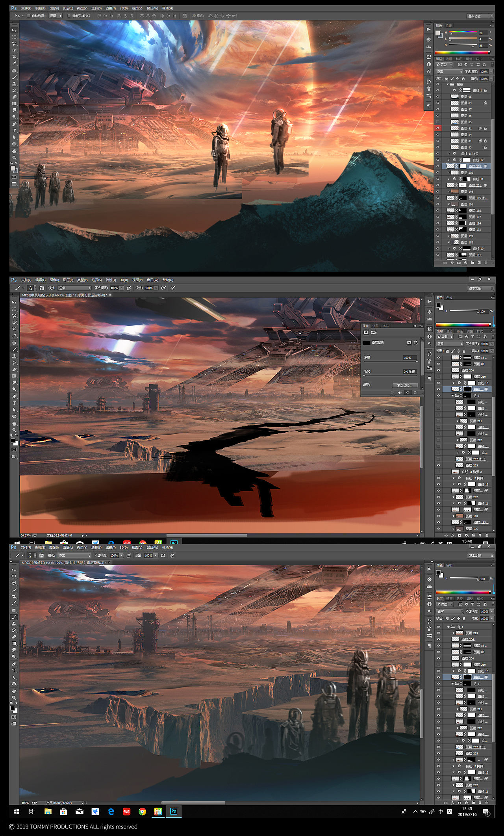The width and height of the screenshot is (504, 836).
Task: Select the Zoom tool in middle window toolbar
Action: click(x=14, y=430)
